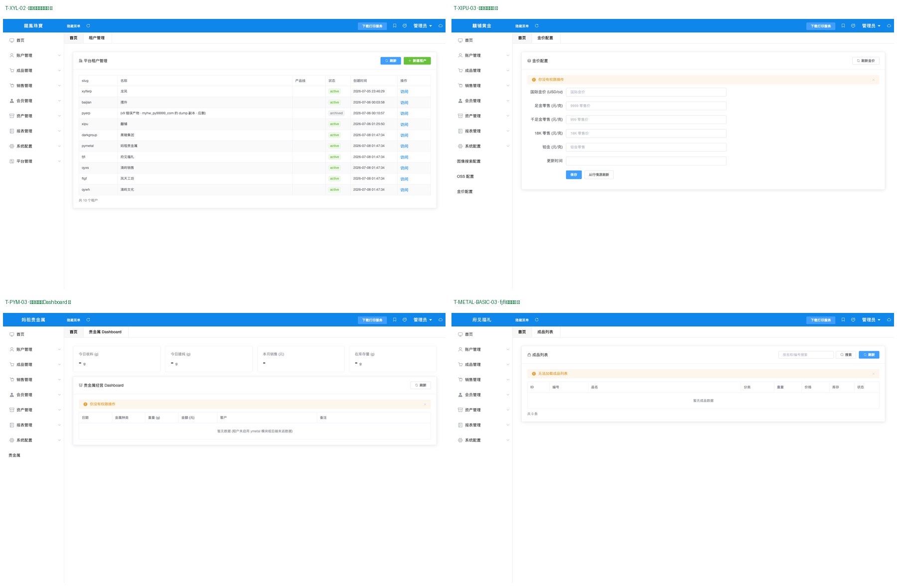Click 报表管理 document icon in 府见福礼 sidebar
897x588 pixels.
click(460, 425)
